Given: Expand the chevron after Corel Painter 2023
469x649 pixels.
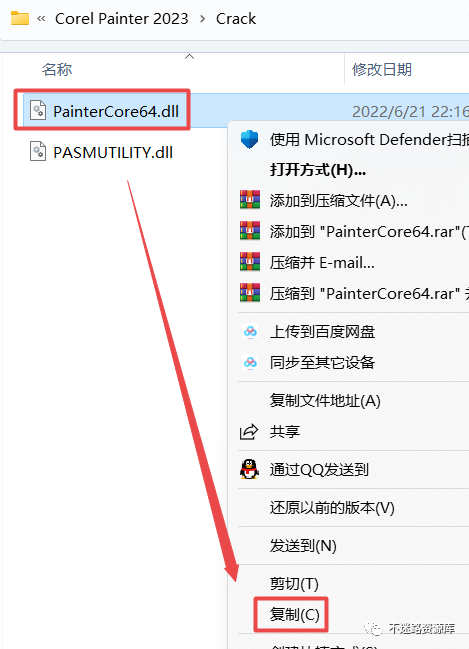Looking at the screenshot, I should (x=202, y=19).
